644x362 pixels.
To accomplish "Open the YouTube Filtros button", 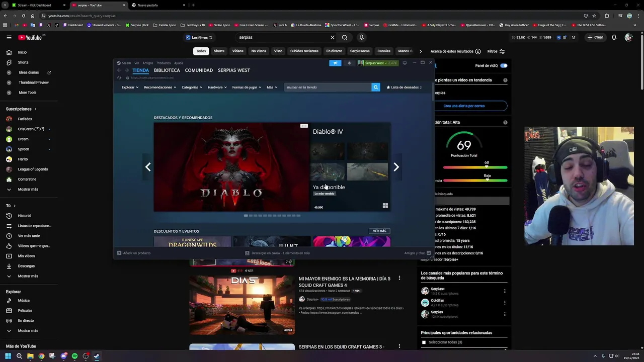I will tap(496, 51).
